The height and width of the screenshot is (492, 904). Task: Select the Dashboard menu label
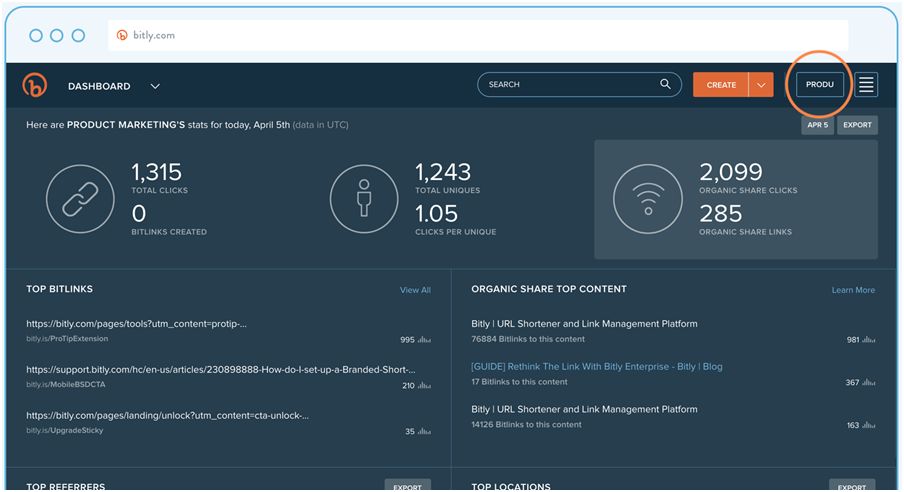click(x=99, y=86)
